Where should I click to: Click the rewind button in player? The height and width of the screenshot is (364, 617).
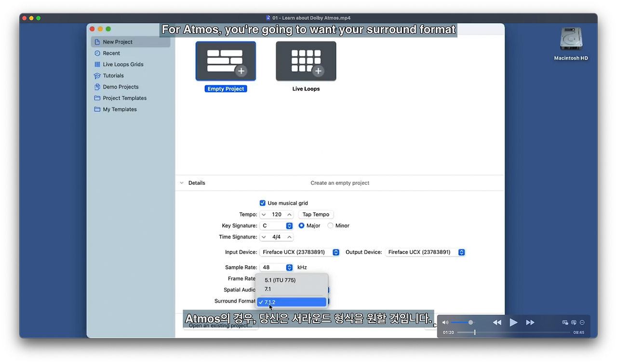coord(497,323)
